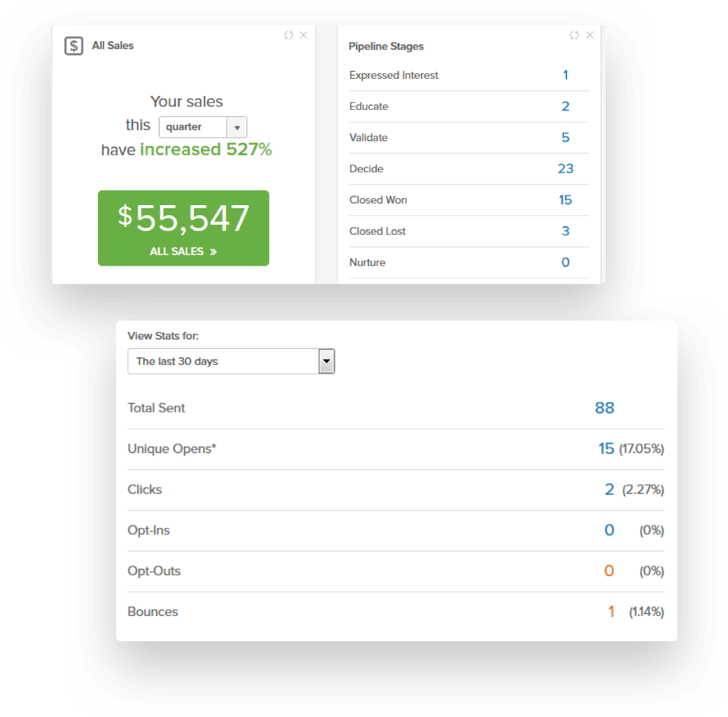
Task: Refresh the All Sales widget
Action: (288, 35)
